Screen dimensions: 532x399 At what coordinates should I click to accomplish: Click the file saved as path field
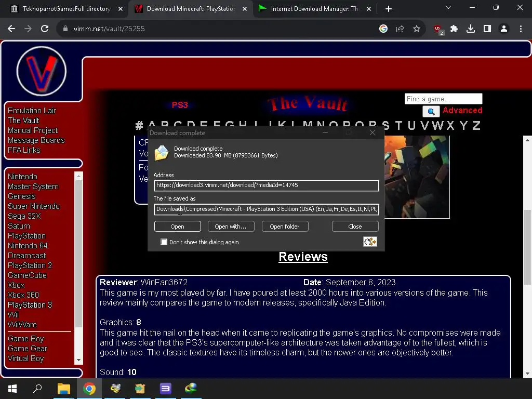coord(267,209)
